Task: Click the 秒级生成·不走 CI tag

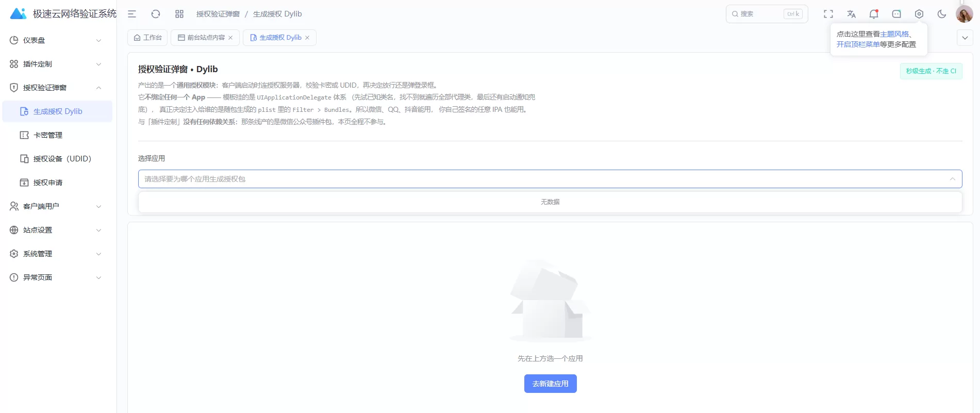Action: (931, 71)
